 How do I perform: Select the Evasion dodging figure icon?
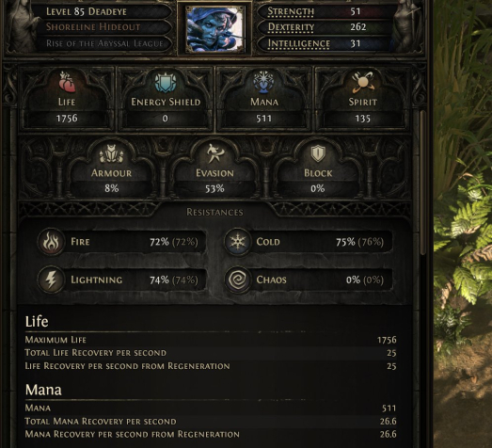(x=214, y=153)
